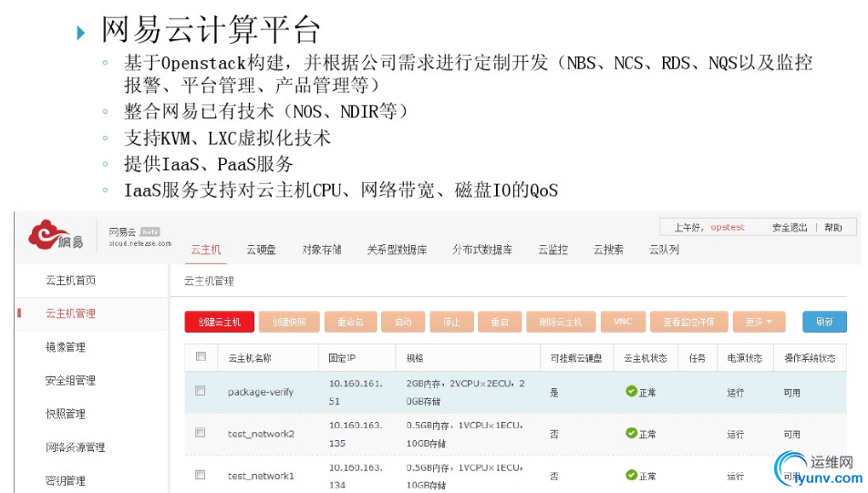
Task: Click the 规格 column header
Action: [415, 358]
